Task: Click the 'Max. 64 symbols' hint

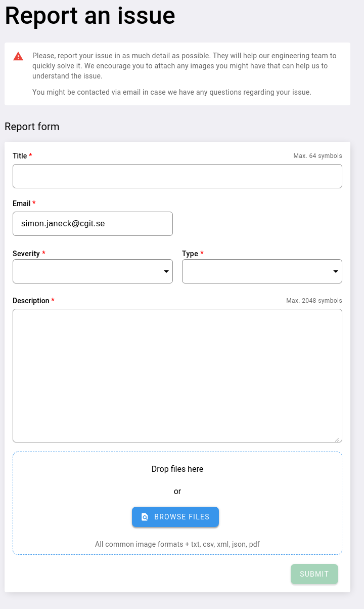Action: pos(317,156)
